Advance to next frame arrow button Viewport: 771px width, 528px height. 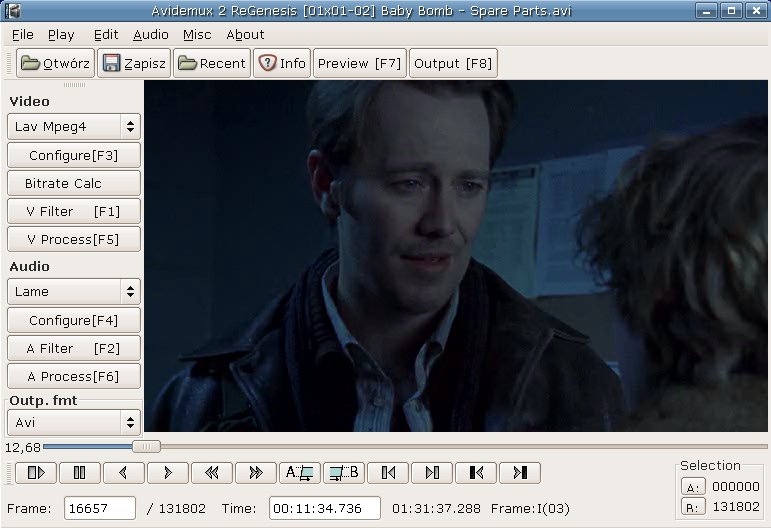pos(168,473)
